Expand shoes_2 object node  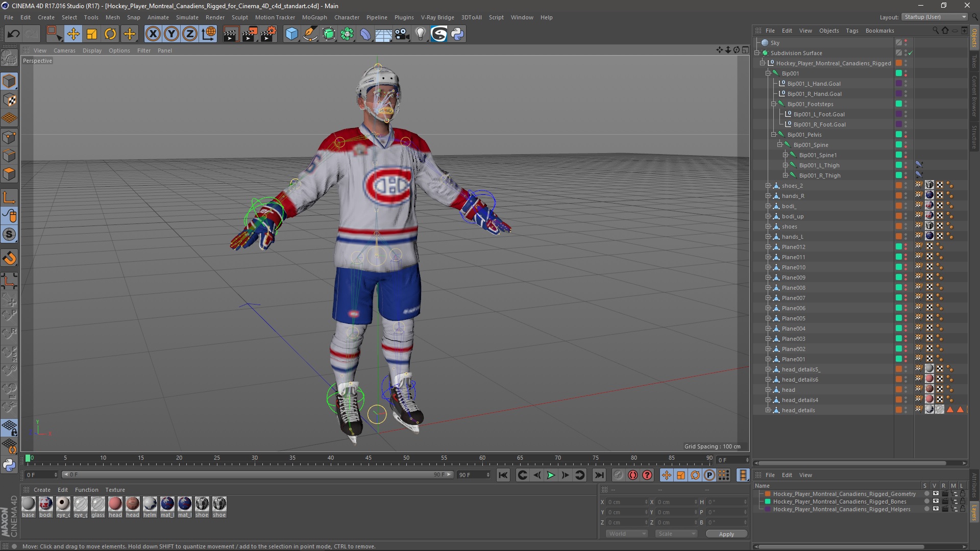[768, 186]
